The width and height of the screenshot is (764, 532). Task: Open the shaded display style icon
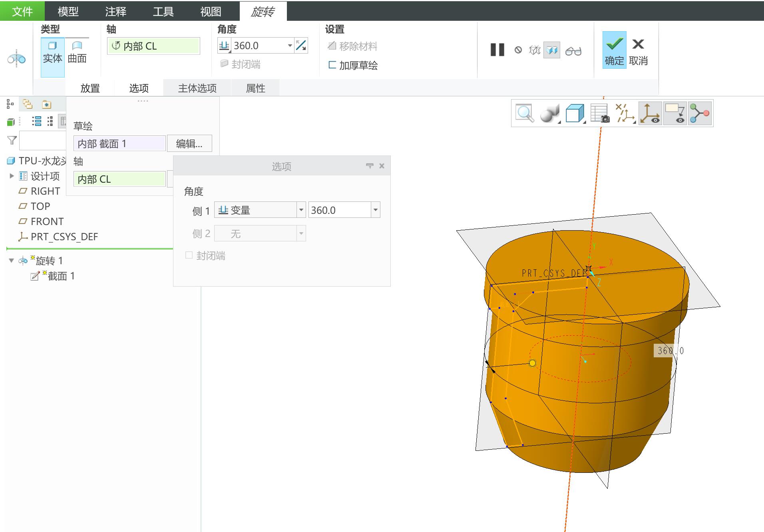point(550,114)
